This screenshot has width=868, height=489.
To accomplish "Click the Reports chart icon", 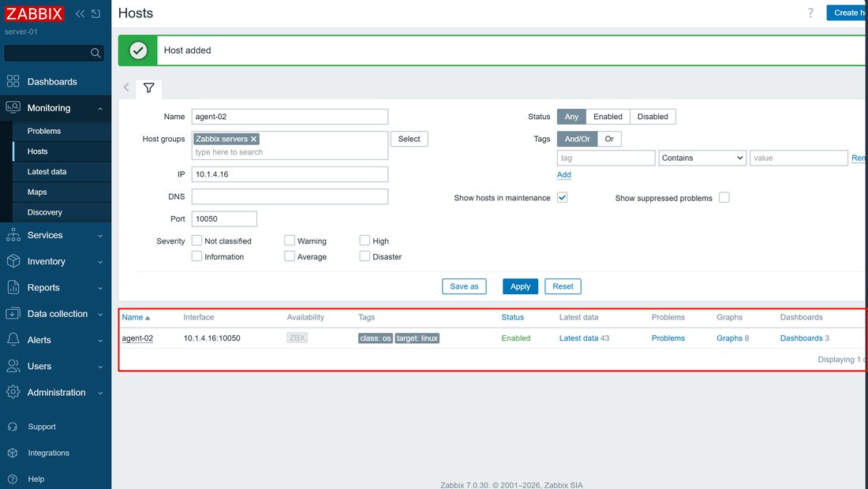I will (x=13, y=287).
